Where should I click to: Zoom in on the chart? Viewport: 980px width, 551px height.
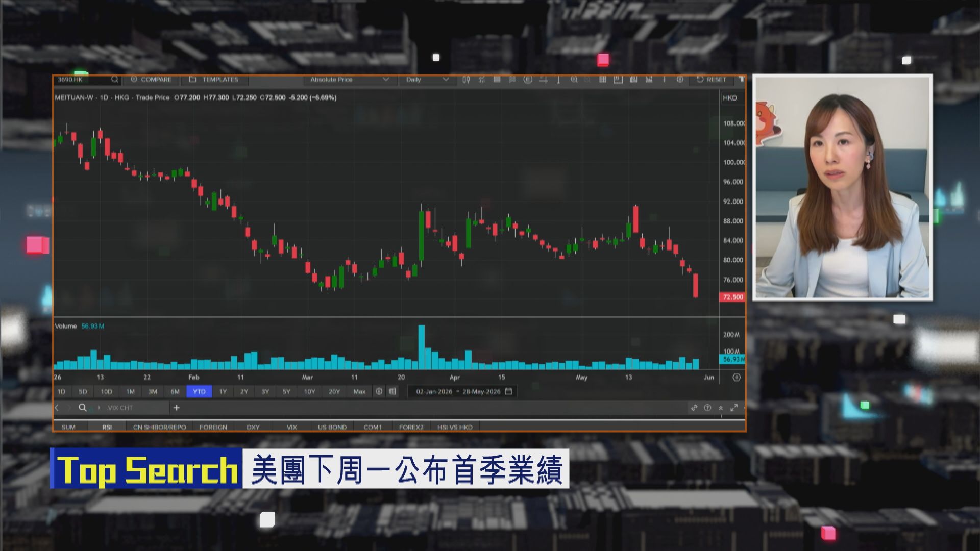tap(574, 80)
